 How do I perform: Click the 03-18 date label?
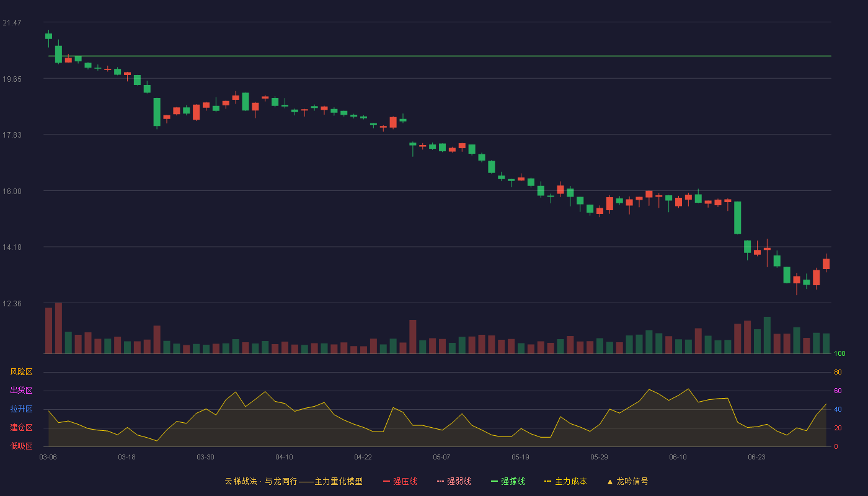tap(126, 457)
